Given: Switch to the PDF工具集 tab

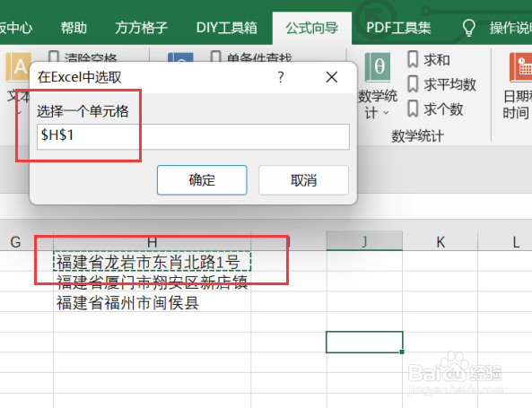Looking at the screenshot, I should tap(398, 28).
